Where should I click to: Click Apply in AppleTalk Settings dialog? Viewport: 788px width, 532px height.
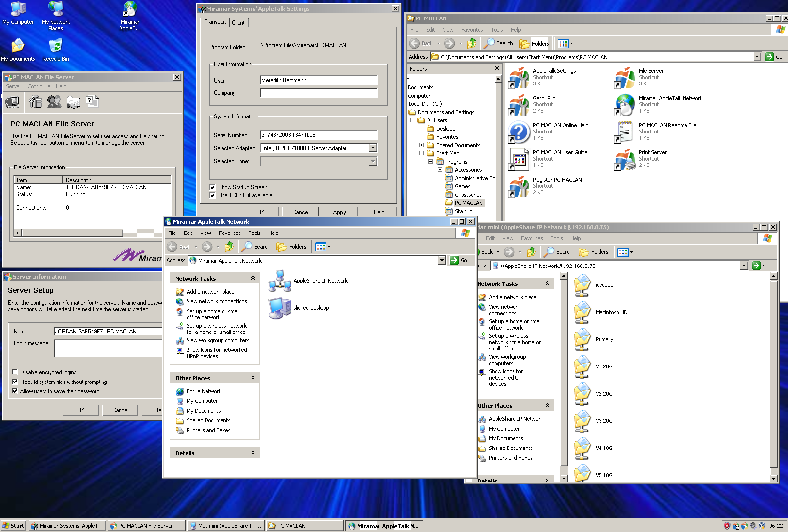coord(340,212)
